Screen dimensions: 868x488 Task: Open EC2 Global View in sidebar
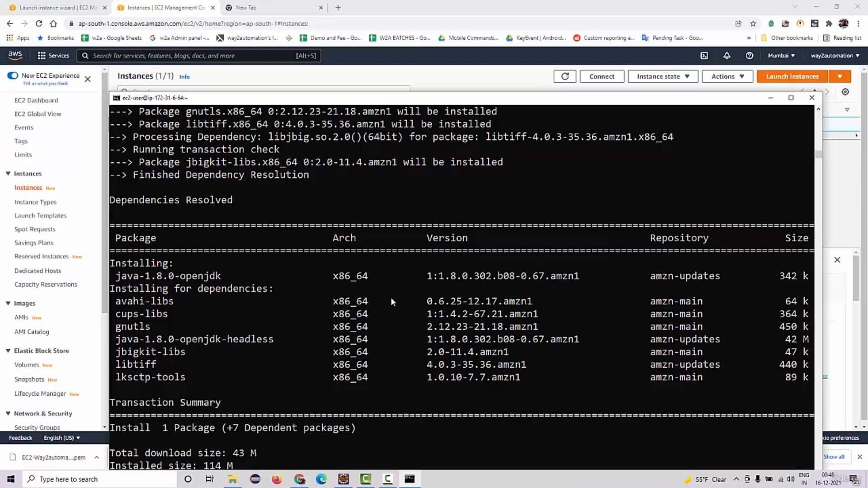pos(38,114)
